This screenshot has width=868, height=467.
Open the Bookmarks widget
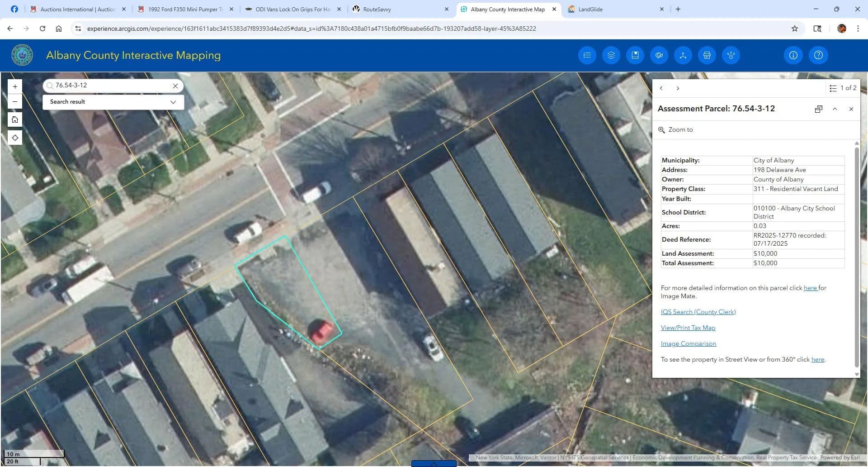635,55
